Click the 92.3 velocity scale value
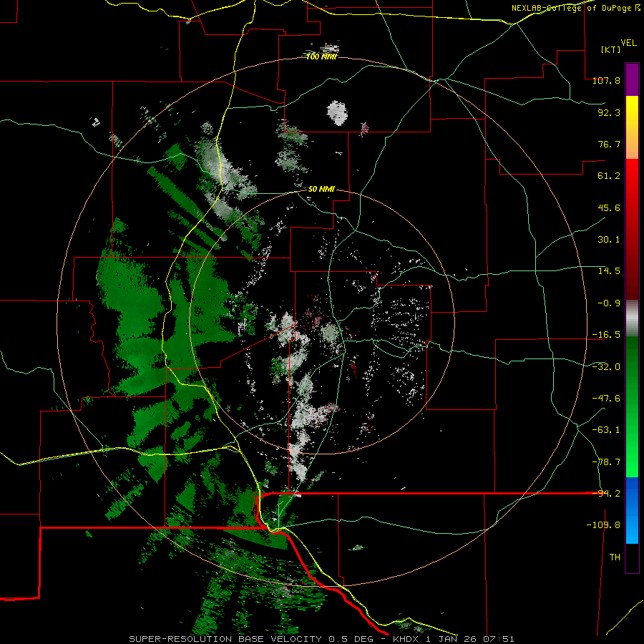The image size is (644, 644). coord(609,112)
